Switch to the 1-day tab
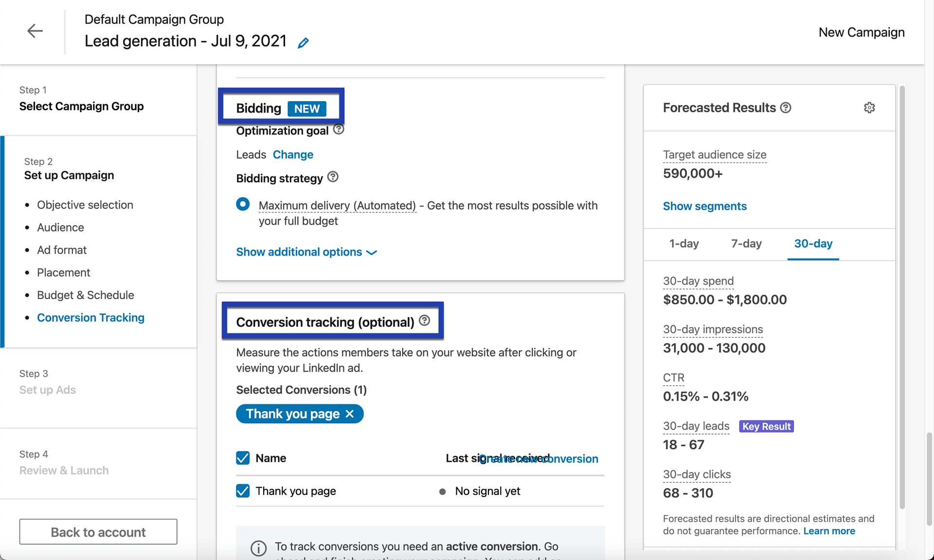 [x=684, y=244]
